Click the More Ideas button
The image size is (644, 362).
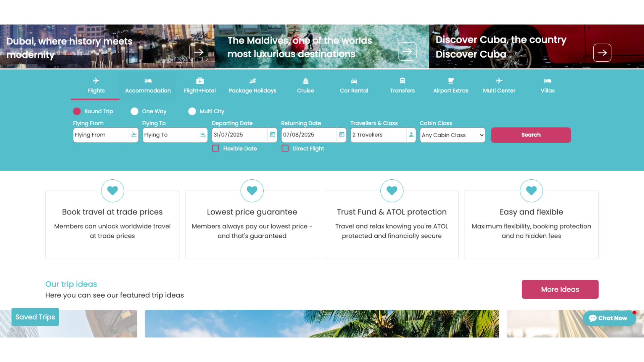(x=559, y=289)
